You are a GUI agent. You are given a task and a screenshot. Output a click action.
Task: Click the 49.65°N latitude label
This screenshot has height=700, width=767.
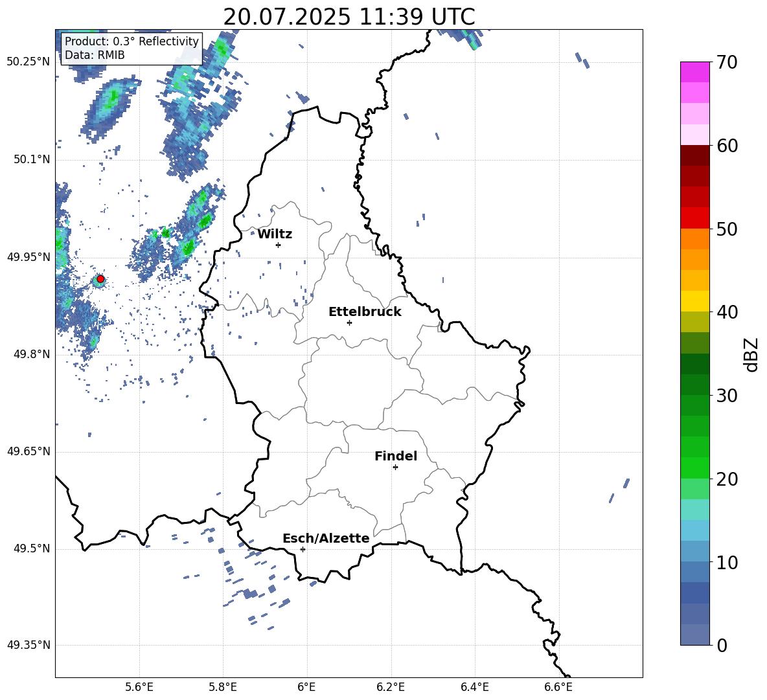pyautogui.click(x=29, y=451)
